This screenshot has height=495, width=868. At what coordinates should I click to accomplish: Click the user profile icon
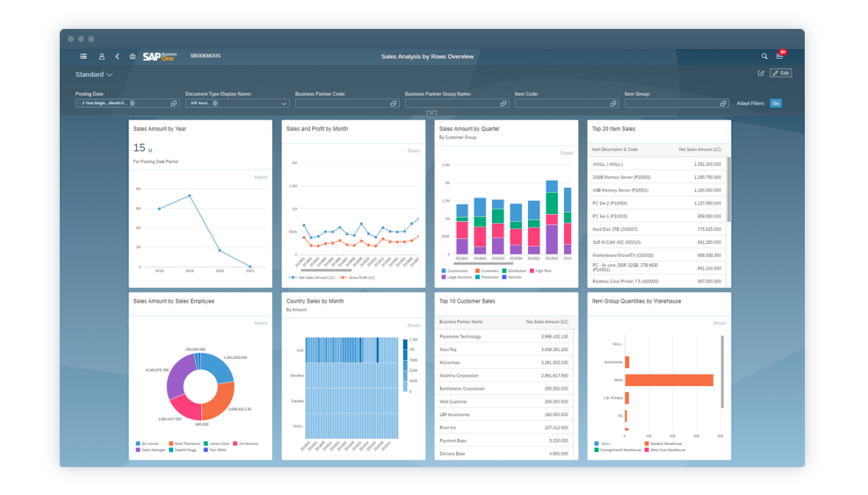pyautogui.click(x=101, y=56)
